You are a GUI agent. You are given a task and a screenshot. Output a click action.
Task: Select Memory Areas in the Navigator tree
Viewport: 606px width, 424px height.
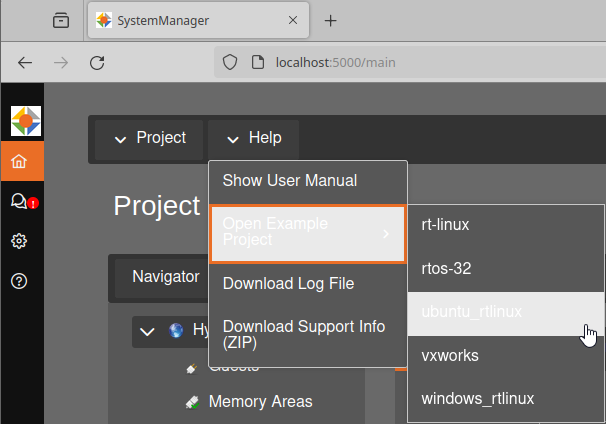(x=260, y=402)
